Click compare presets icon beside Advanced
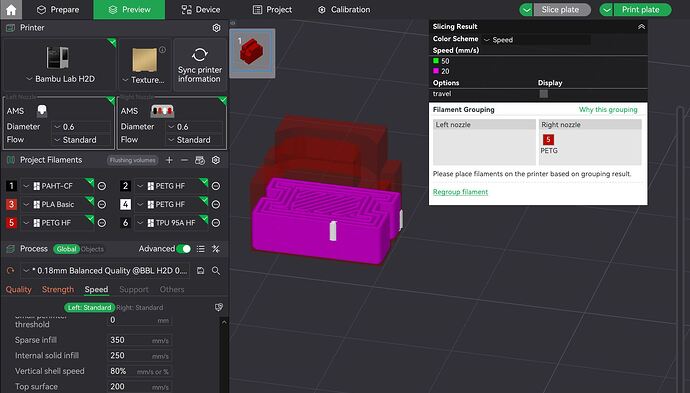This screenshot has height=393, width=690. coord(216,249)
